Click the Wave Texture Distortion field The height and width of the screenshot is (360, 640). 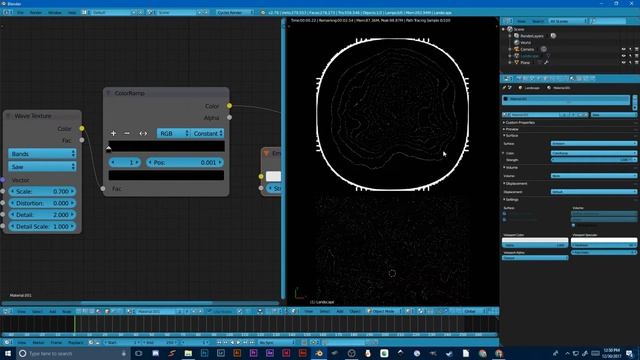(42, 203)
